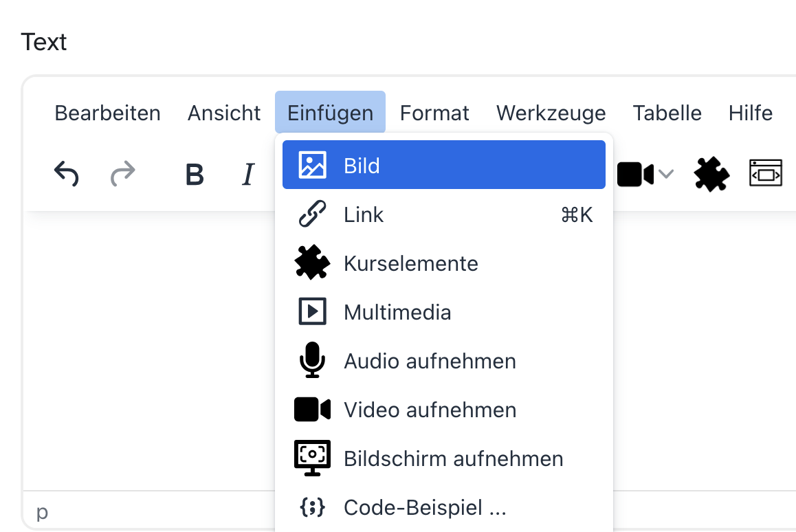Viewport: 796px width, 532px height.
Task: Click the undo arrow icon
Action: coord(67,174)
